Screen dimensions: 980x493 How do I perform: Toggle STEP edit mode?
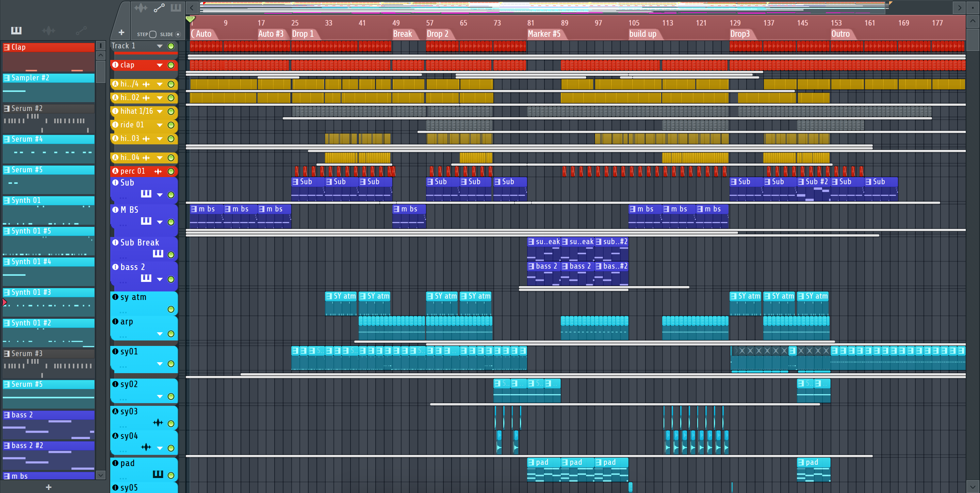(x=153, y=34)
